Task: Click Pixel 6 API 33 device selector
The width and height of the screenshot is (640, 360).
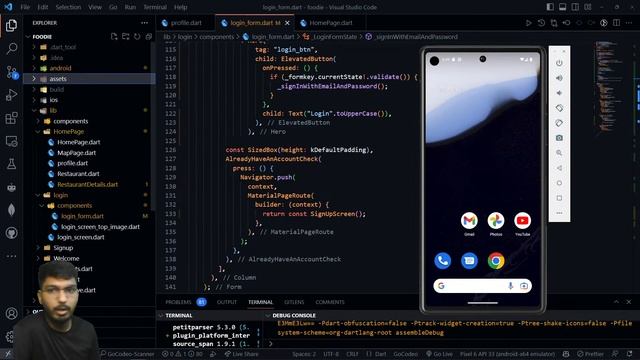Action: tap(507, 354)
